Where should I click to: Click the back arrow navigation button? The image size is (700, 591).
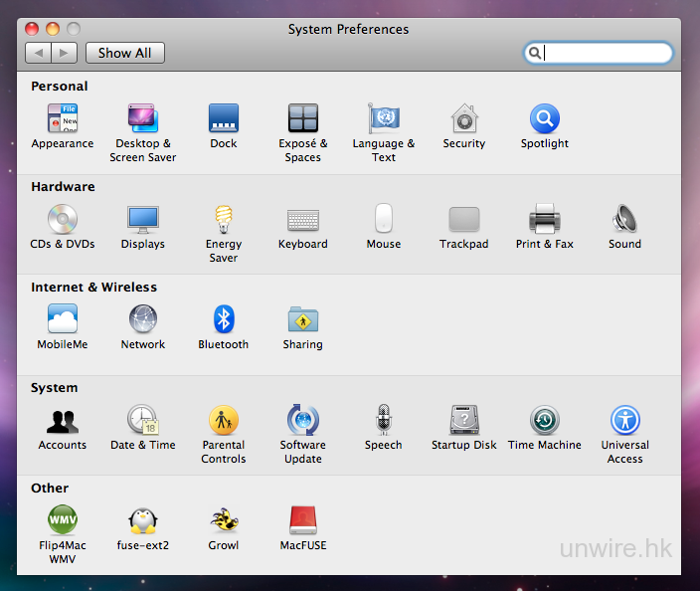pos(38,53)
